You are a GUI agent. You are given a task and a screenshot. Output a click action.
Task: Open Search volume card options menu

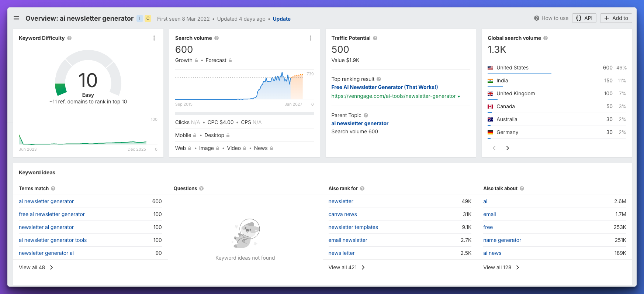[x=311, y=38]
